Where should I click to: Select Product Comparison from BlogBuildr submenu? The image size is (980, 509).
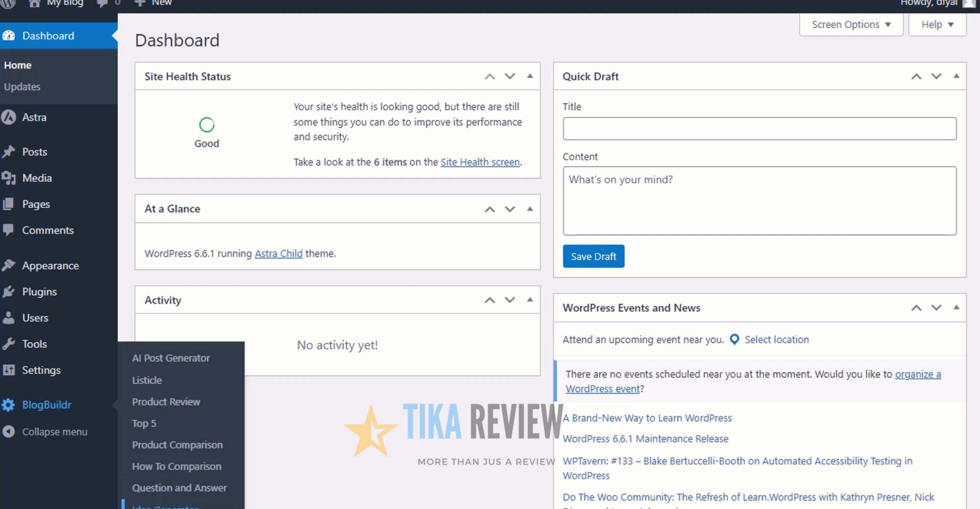[177, 445]
